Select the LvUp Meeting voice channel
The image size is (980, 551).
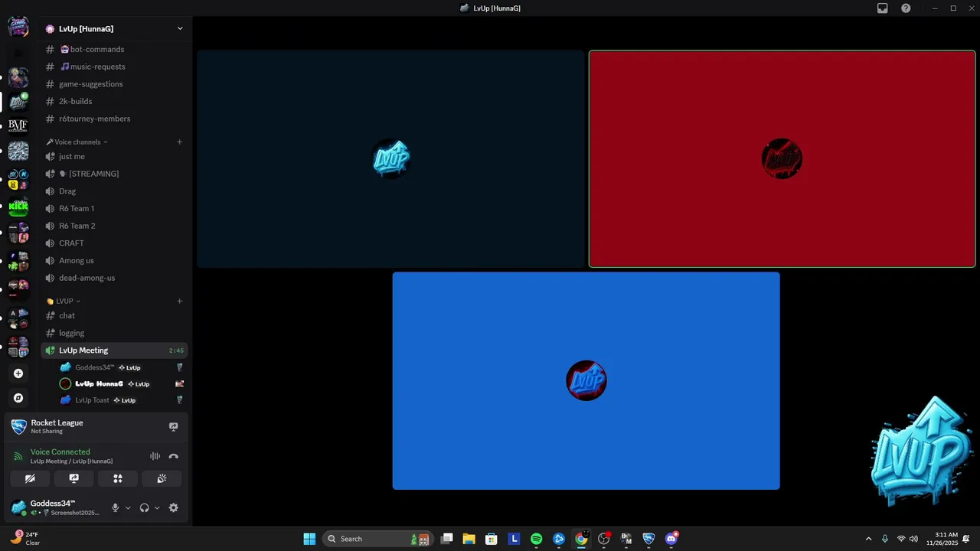[114, 350]
